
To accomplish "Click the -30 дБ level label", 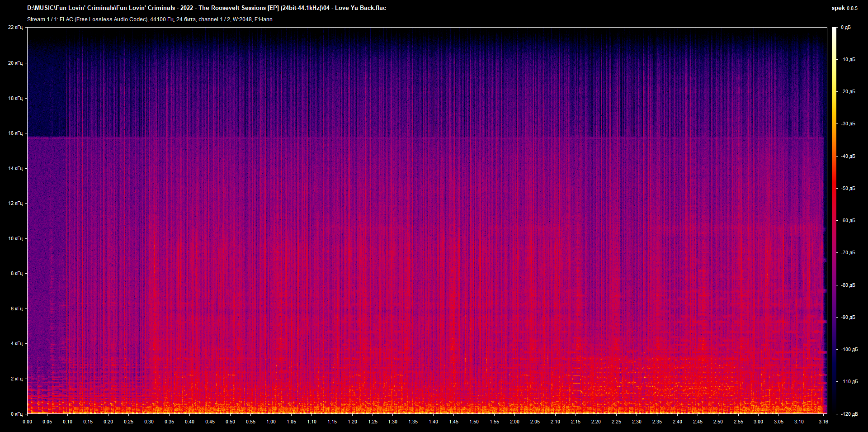I will coord(848,124).
